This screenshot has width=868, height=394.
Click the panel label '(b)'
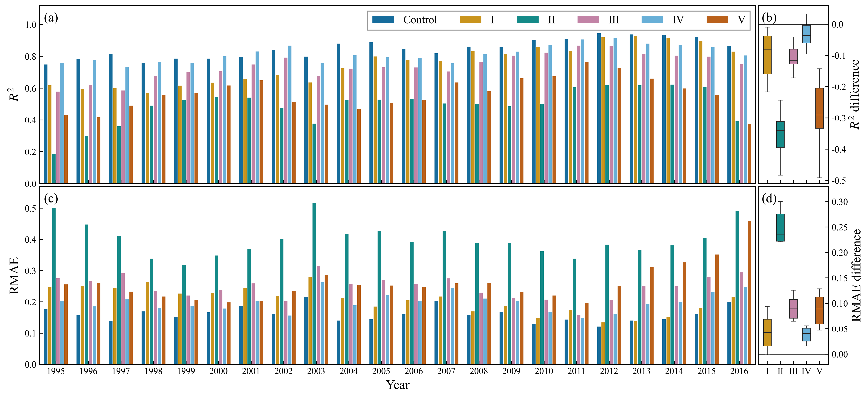pos(769,18)
